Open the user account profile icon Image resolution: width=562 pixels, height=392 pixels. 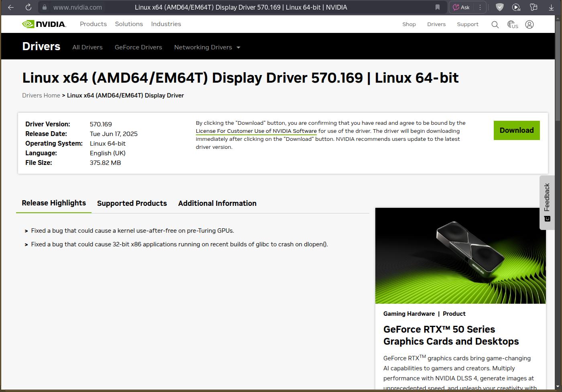(529, 24)
